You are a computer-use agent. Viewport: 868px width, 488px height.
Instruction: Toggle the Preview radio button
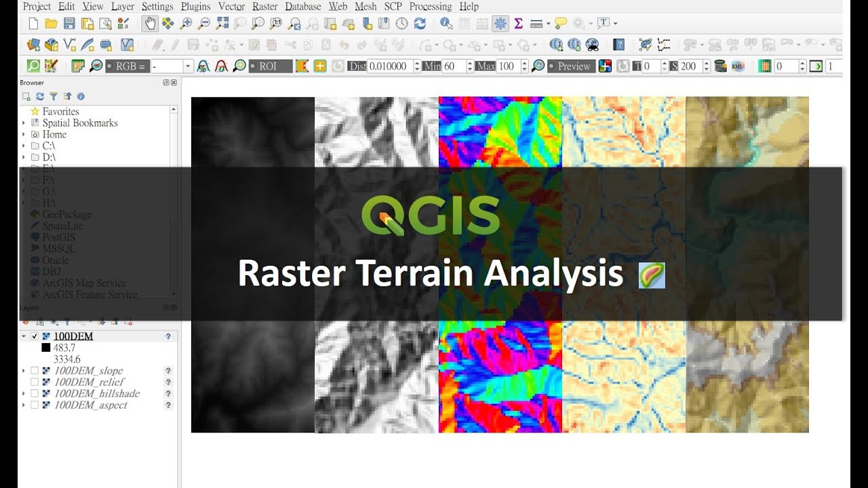(572, 66)
